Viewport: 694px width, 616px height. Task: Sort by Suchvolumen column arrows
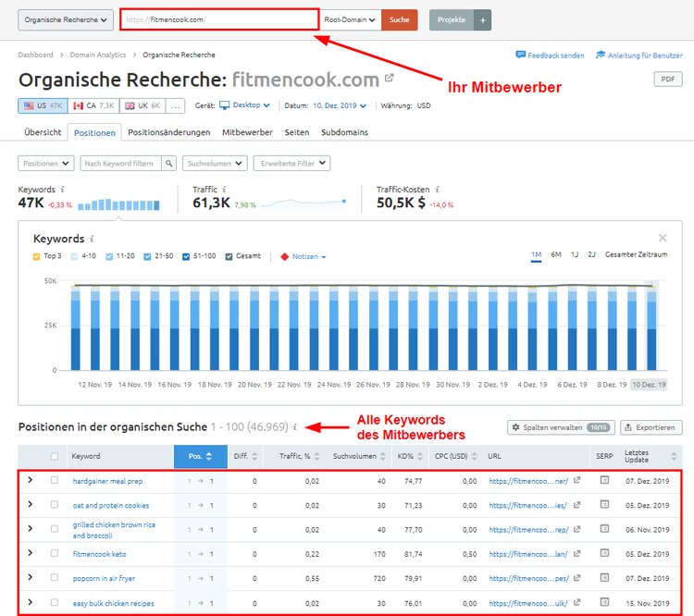pos(383,456)
